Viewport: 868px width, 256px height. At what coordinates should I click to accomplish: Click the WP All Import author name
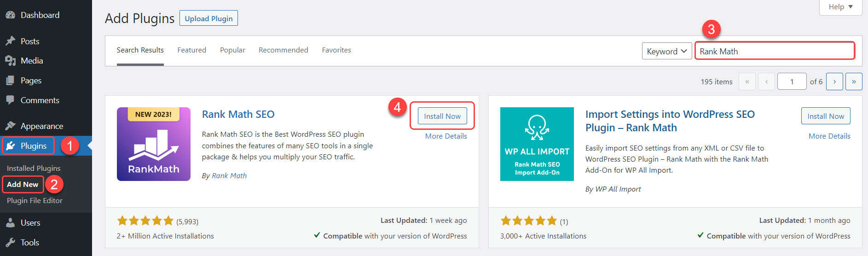pos(618,189)
